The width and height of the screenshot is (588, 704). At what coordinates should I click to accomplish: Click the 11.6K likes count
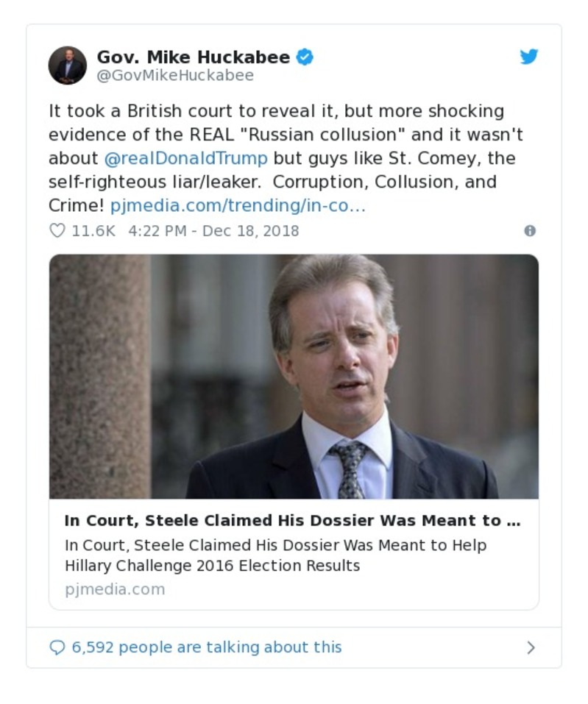pos(93,231)
